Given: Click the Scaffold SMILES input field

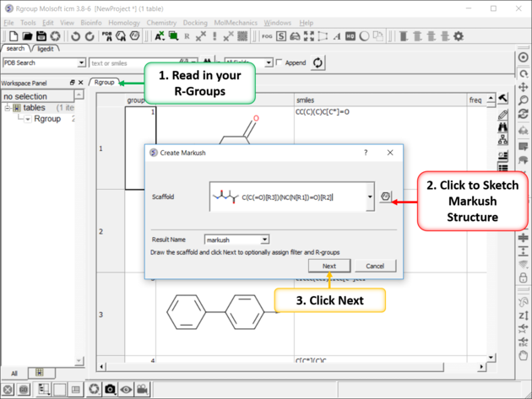Looking at the screenshot, I should point(287,197).
